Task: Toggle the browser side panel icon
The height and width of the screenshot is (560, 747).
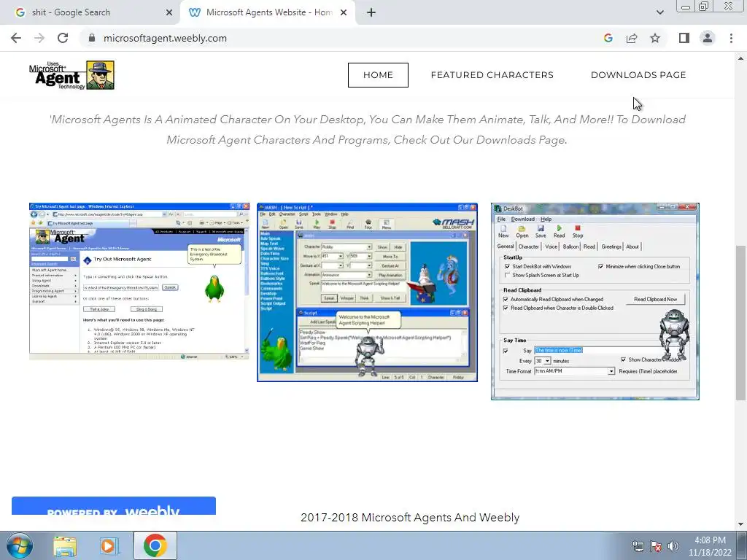Action: click(x=684, y=38)
